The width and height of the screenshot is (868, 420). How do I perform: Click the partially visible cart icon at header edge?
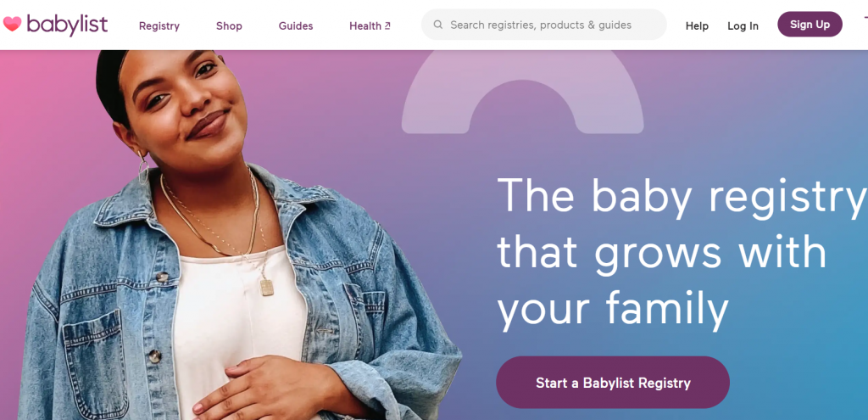(865, 19)
